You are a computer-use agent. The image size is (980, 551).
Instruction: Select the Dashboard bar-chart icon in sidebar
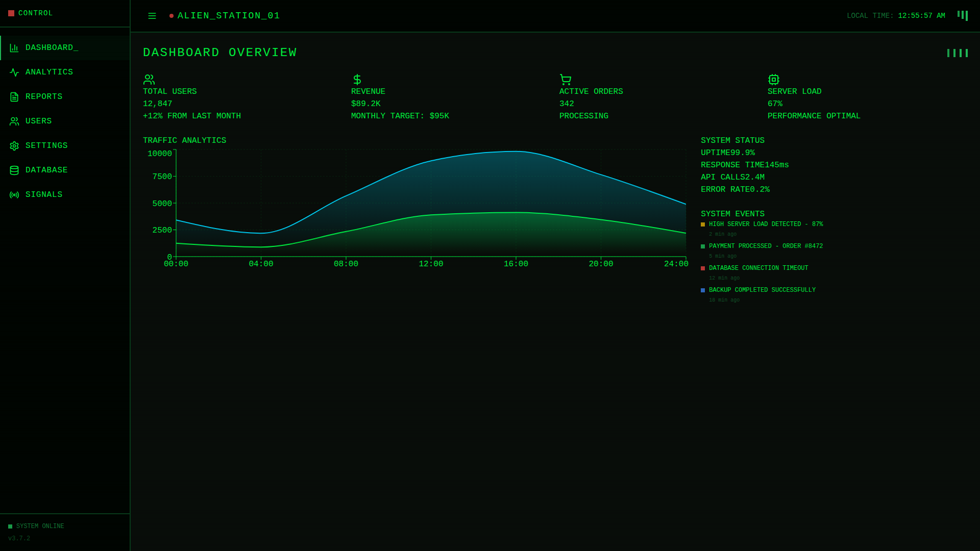(x=14, y=47)
